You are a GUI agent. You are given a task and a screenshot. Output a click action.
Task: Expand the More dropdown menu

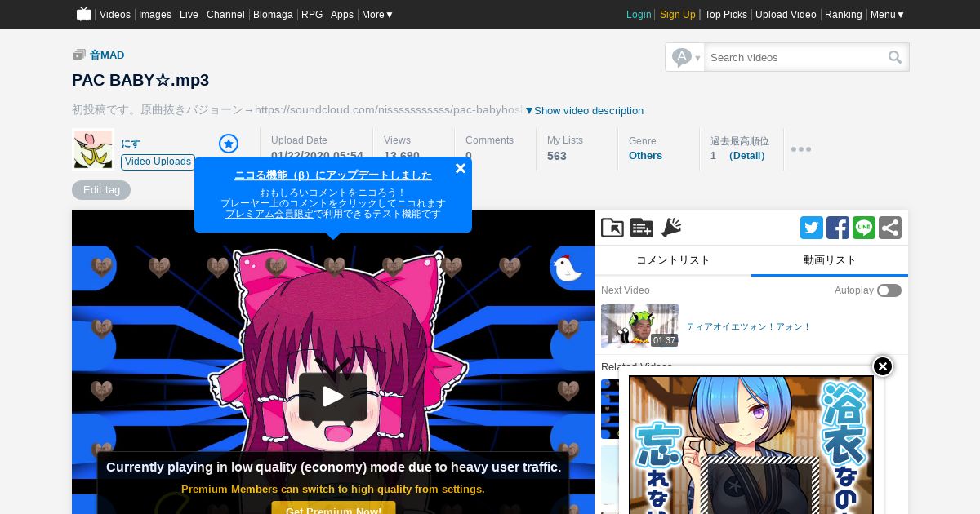pyautogui.click(x=377, y=15)
